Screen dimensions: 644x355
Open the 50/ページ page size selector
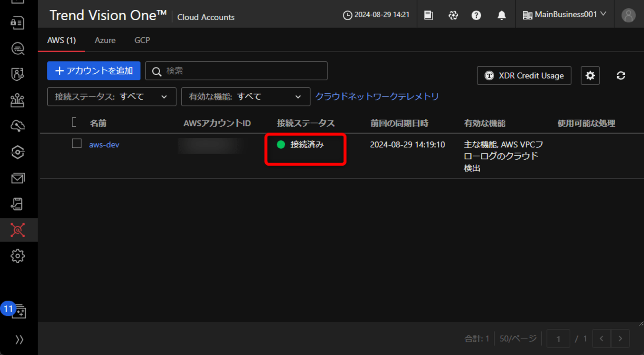pyautogui.click(x=518, y=339)
